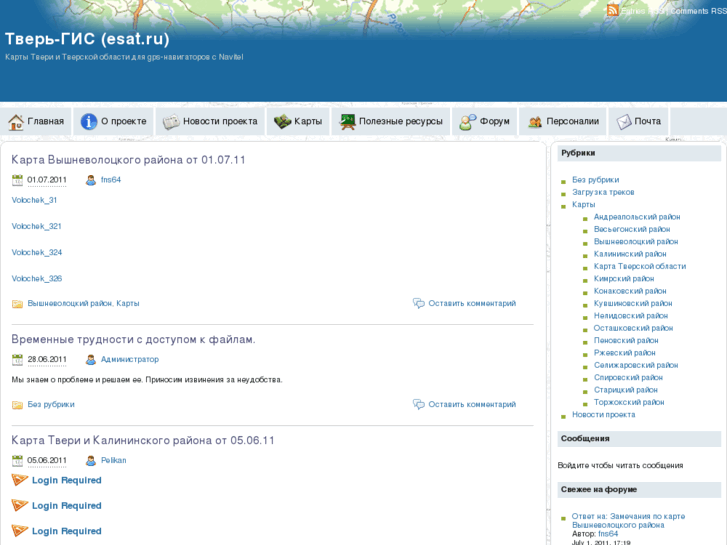Screen dimensions: 727x545
Task: Open the Volochek_321 file link
Action: (x=37, y=226)
